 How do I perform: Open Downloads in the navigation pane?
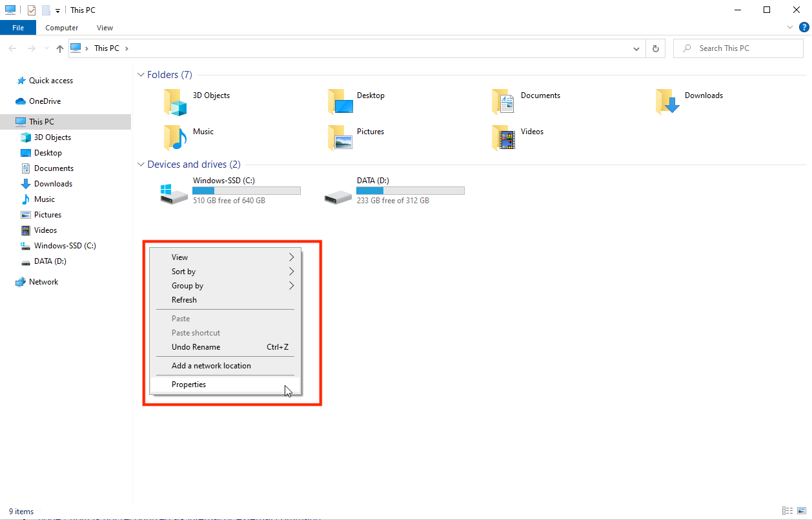click(x=46, y=184)
